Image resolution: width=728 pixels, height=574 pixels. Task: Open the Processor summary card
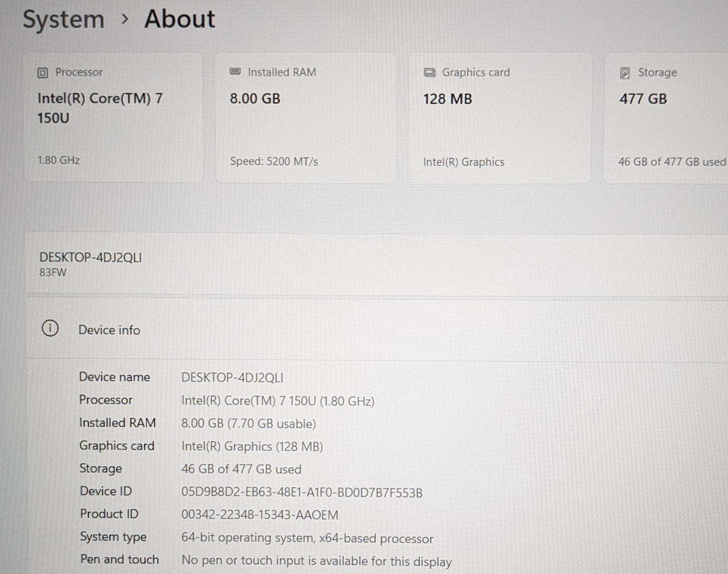pos(114,117)
